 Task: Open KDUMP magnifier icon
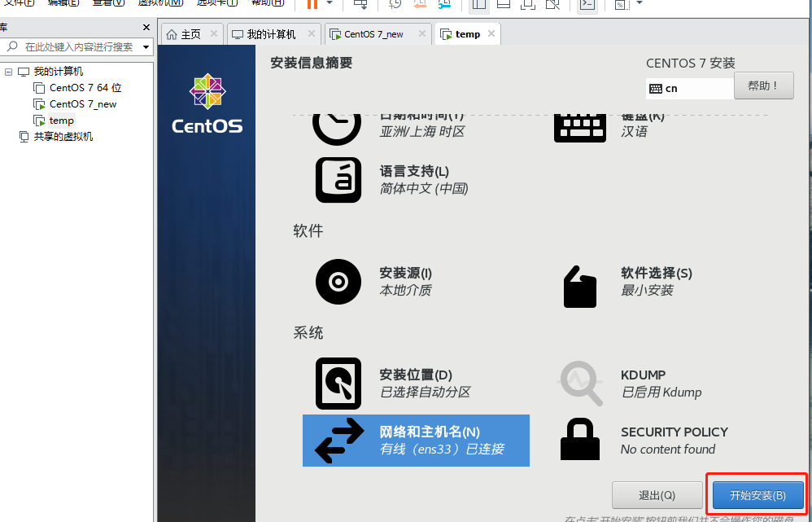click(x=580, y=384)
